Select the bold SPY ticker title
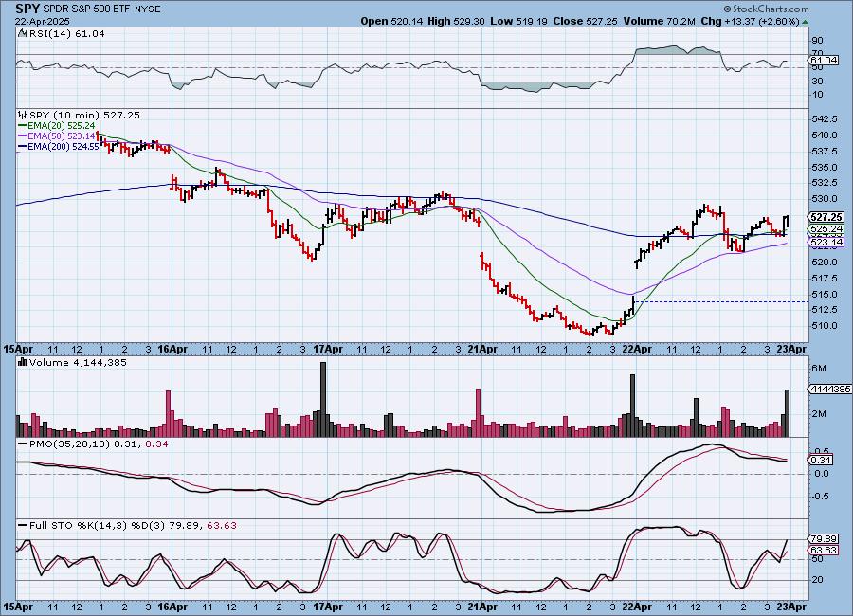The width and height of the screenshot is (853, 616). [27, 9]
